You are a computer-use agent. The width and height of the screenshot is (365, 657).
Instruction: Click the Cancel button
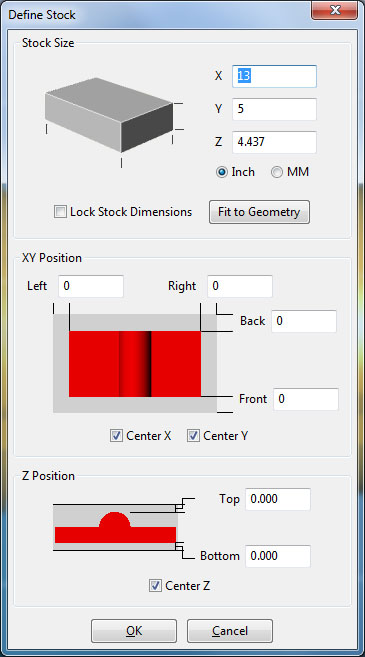point(230,631)
